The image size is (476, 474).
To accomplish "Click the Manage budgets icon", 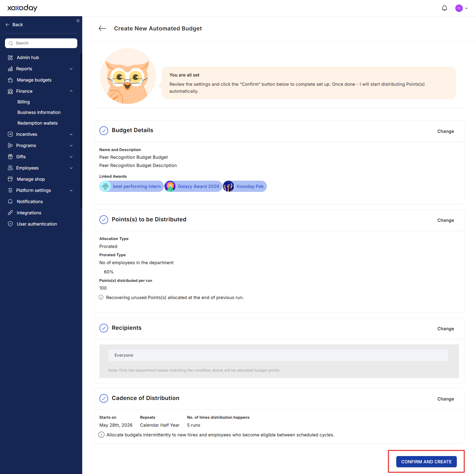I will point(10,80).
